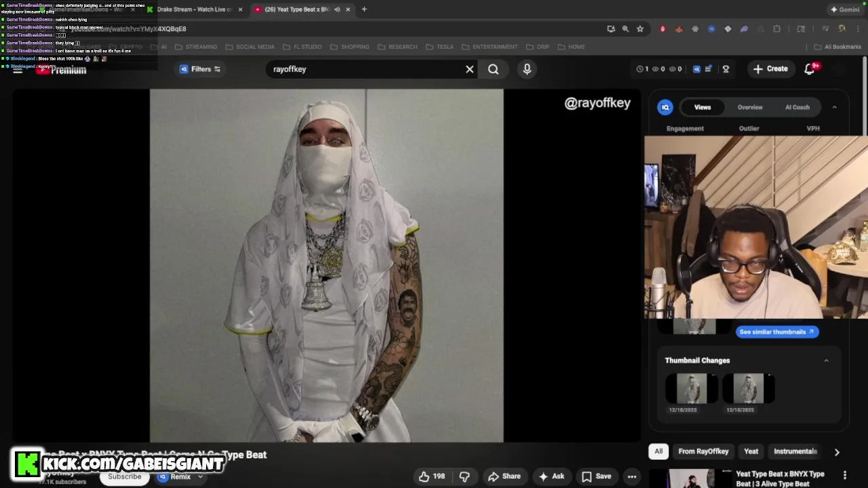Switch to vidIQ AI Coach tab
868x488 pixels.
click(x=797, y=107)
